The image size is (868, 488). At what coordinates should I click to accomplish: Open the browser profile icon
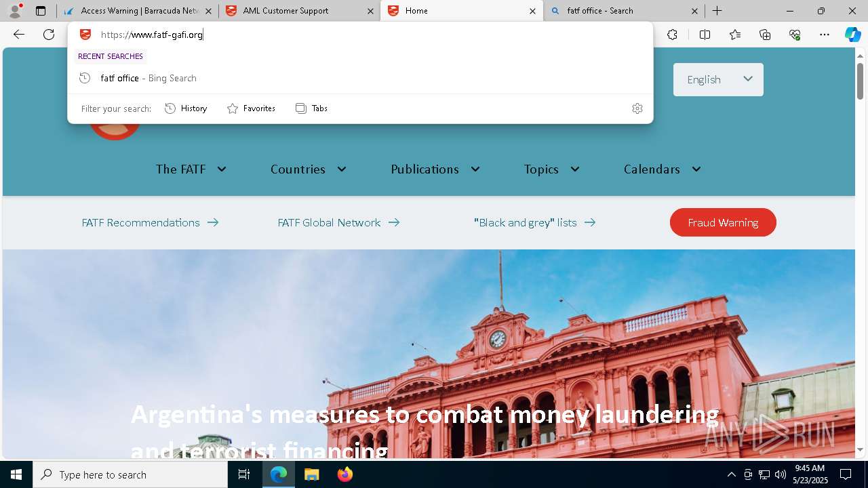15,11
